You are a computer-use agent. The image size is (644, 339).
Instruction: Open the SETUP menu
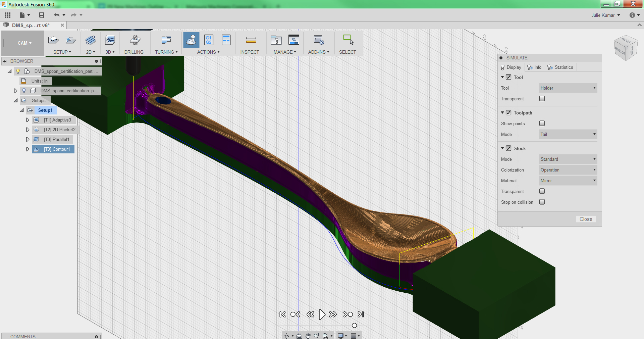point(62,52)
